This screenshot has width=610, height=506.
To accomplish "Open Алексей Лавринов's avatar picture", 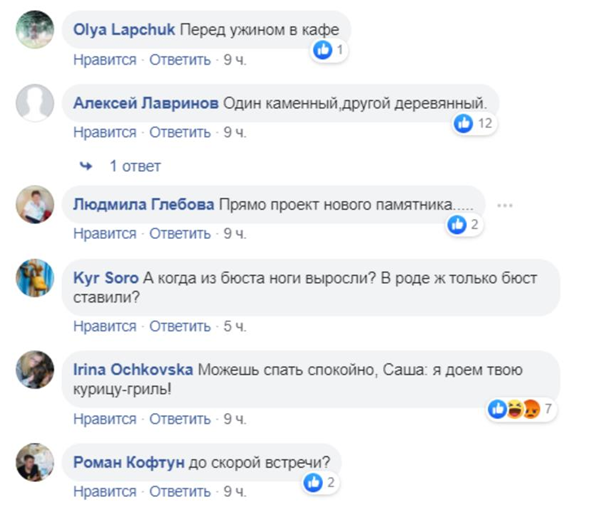I will (35, 103).
